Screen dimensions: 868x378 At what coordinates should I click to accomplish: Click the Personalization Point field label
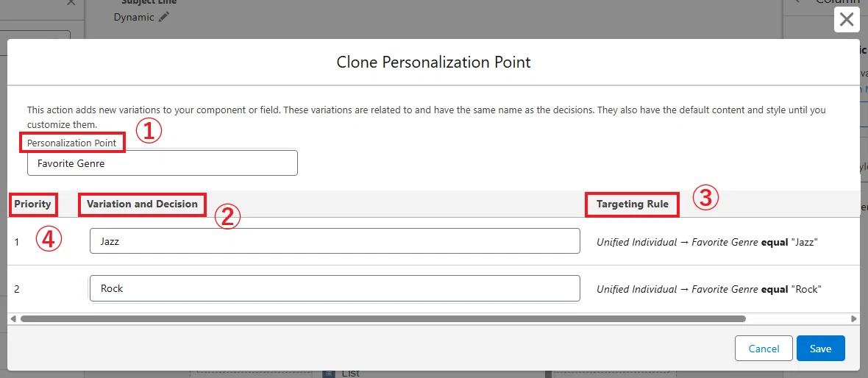coord(72,143)
